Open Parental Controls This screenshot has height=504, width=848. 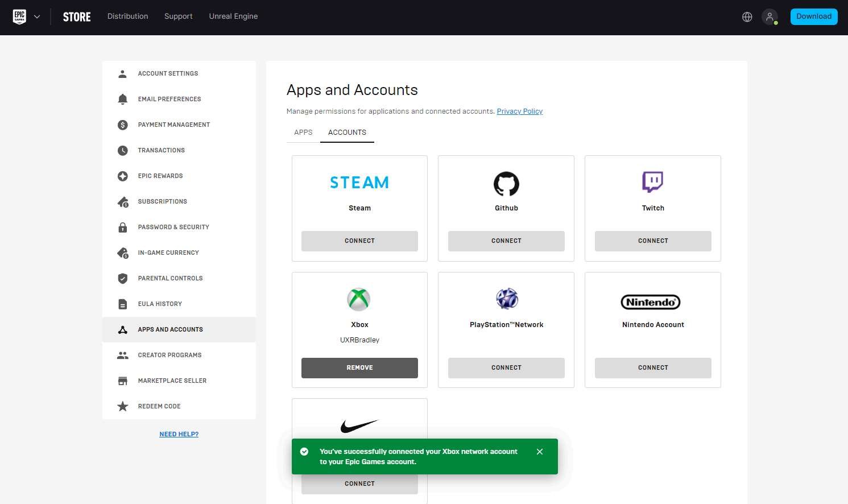(x=179, y=279)
